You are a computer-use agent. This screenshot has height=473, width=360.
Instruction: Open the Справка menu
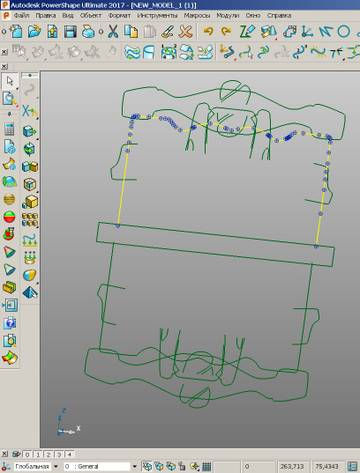click(279, 15)
